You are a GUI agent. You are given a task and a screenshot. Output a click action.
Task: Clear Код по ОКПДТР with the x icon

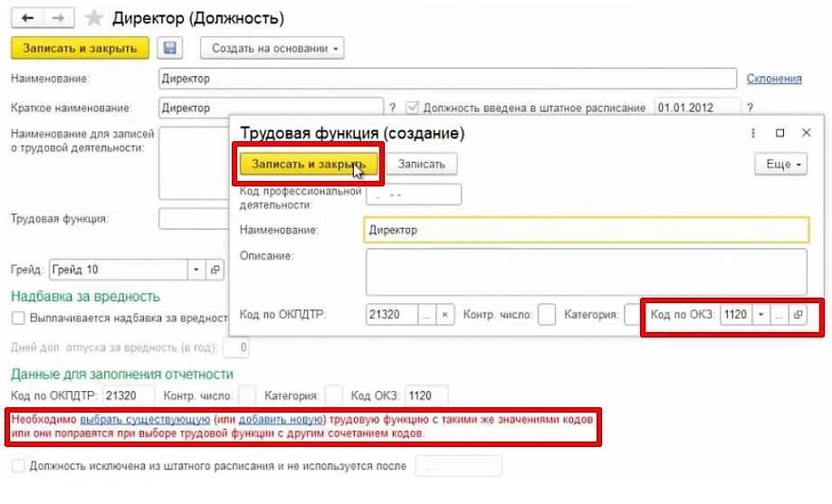445,315
